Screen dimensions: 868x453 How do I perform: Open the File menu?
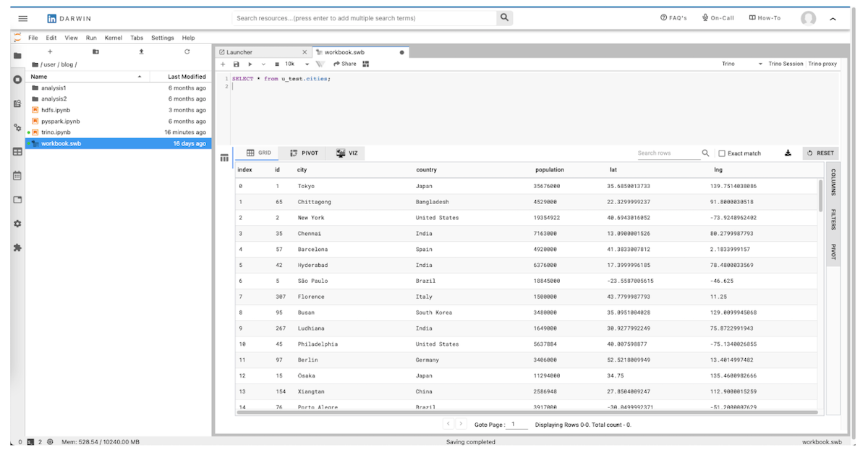(x=33, y=38)
